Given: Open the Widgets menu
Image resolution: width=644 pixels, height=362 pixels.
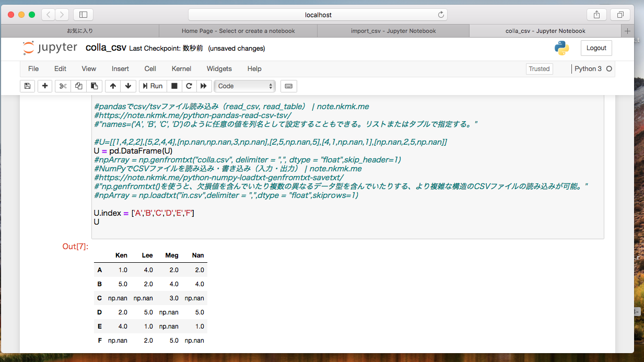Looking at the screenshot, I should click(x=219, y=68).
